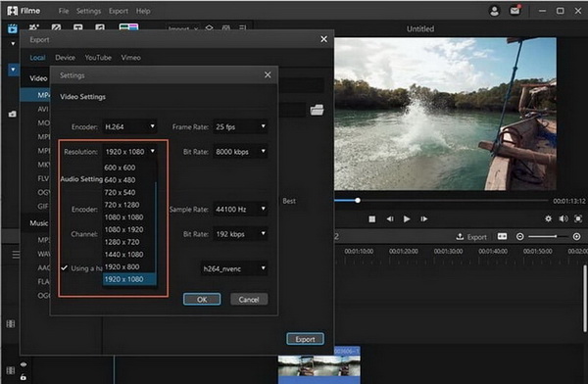Open the Settings menu in menu bar

point(88,11)
